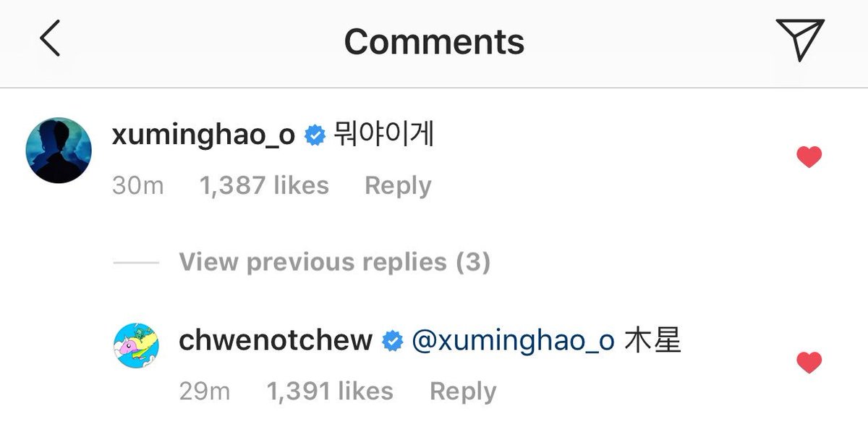Open chwenotchew's unicorn avatar

pyautogui.click(x=136, y=345)
